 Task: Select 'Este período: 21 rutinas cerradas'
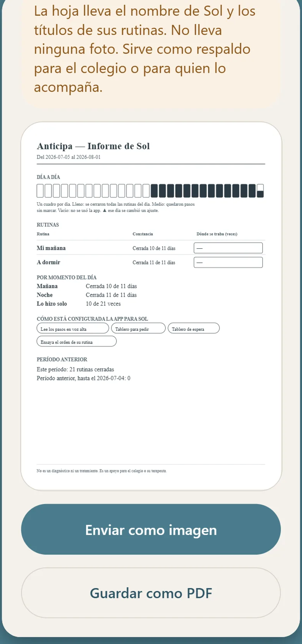[x=75, y=369]
